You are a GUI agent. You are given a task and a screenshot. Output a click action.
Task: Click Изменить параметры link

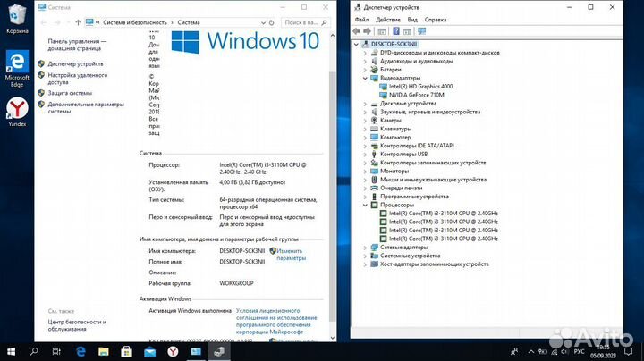291,255
